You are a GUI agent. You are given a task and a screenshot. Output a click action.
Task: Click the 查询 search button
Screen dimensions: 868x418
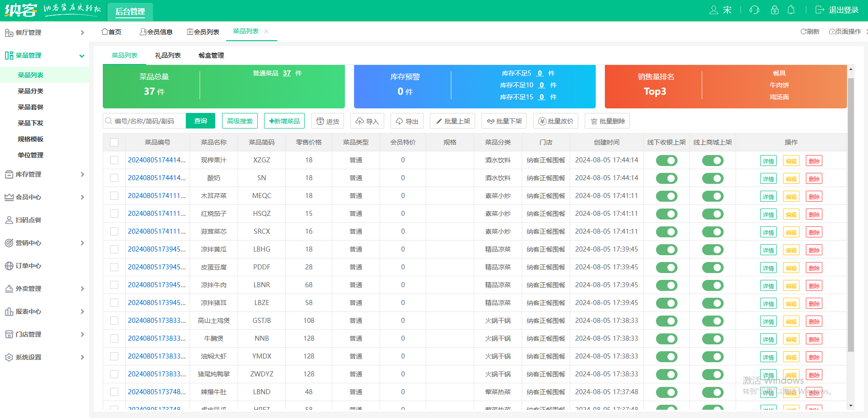201,121
